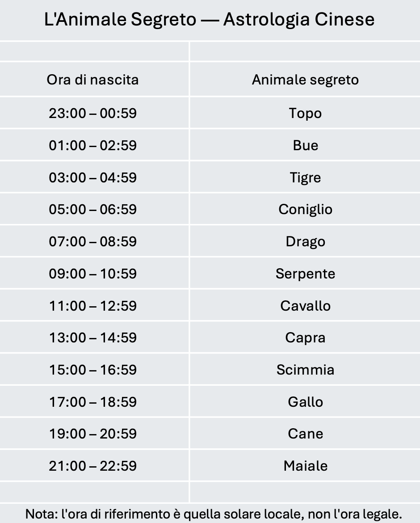The image size is (420, 523).
Task: Select the Bue cell
Action: tap(305, 145)
